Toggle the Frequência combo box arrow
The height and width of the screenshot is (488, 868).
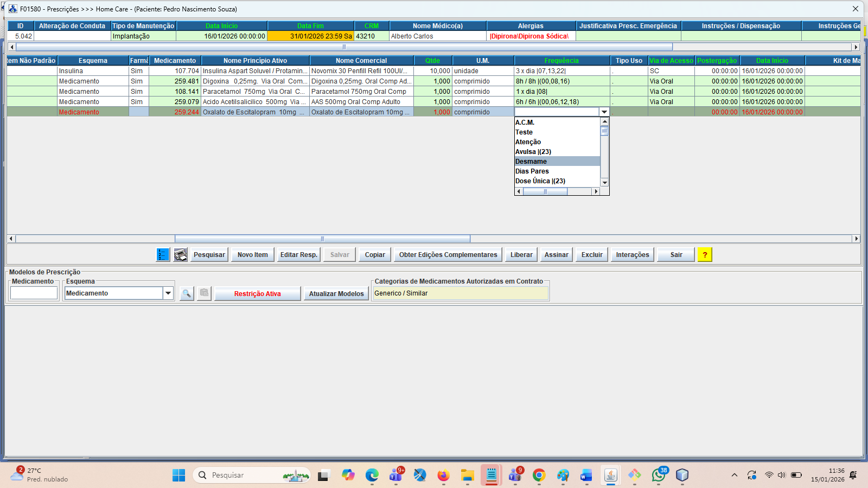(x=604, y=112)
